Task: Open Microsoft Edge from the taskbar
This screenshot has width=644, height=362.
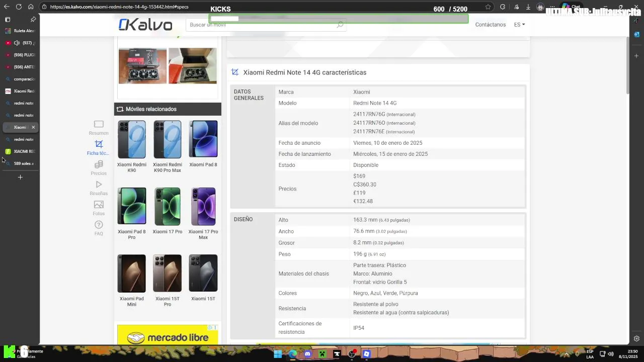Action: click(293, 354)
